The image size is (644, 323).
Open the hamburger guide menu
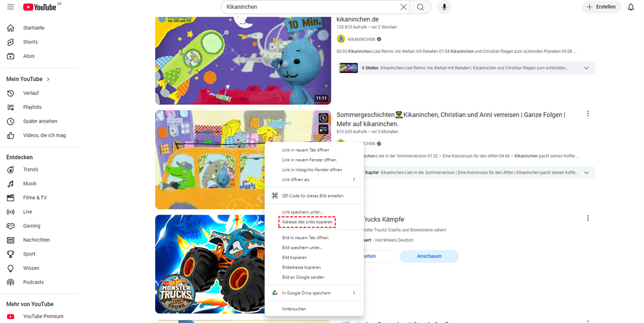[x=10, y=7]
